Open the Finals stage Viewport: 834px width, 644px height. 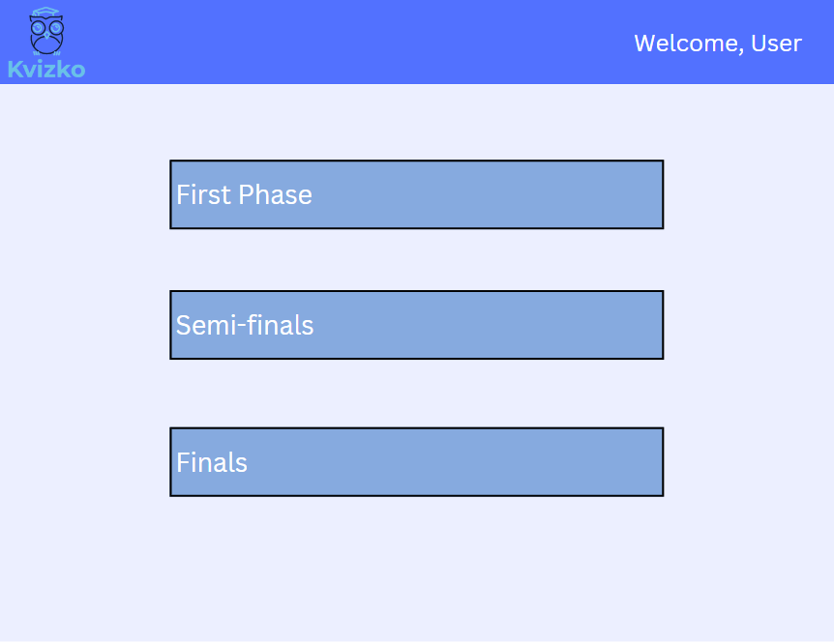point(416,462)
